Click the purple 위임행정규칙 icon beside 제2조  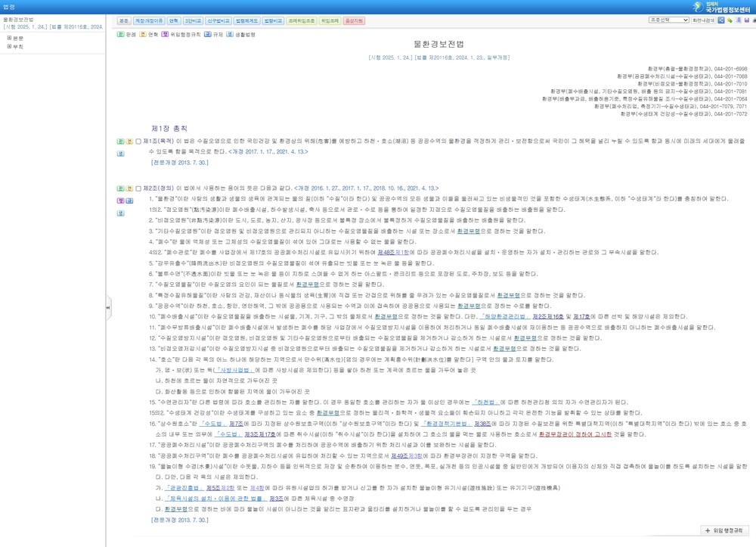coord(119,200)
